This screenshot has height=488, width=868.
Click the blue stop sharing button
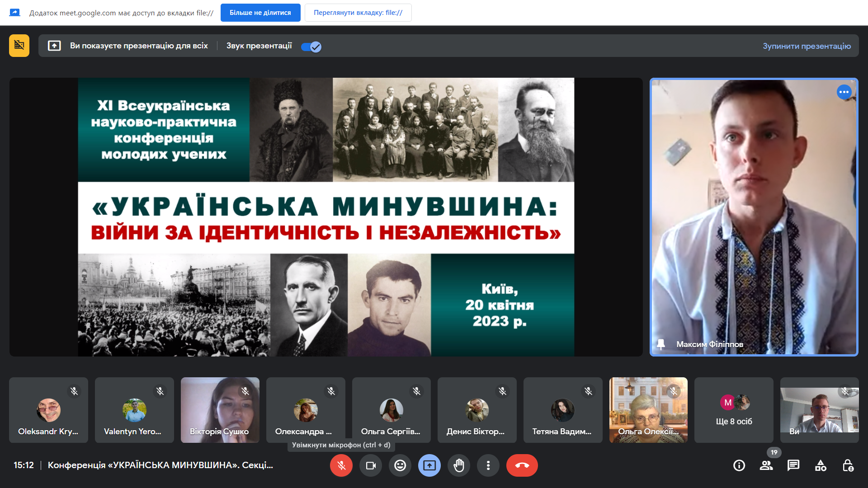(x=260, y=13)
